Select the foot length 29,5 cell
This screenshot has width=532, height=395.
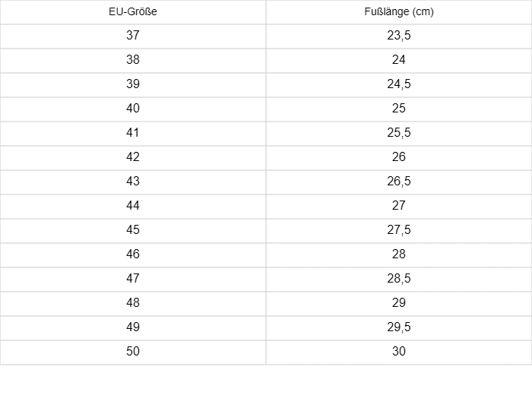point(398,327)
